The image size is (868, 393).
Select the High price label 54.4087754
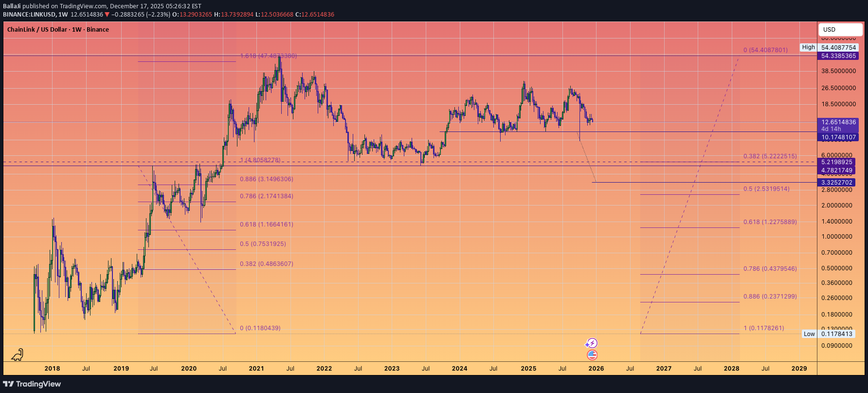(838, 47)
